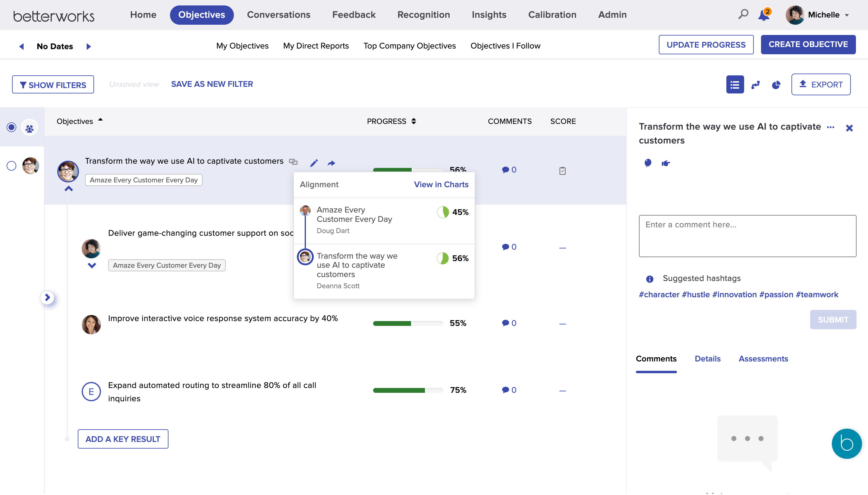Viewport: 868px width, 495px height.
Task: Go to next date period arrow
Action: pyautogui.click(x=88, y=46)
